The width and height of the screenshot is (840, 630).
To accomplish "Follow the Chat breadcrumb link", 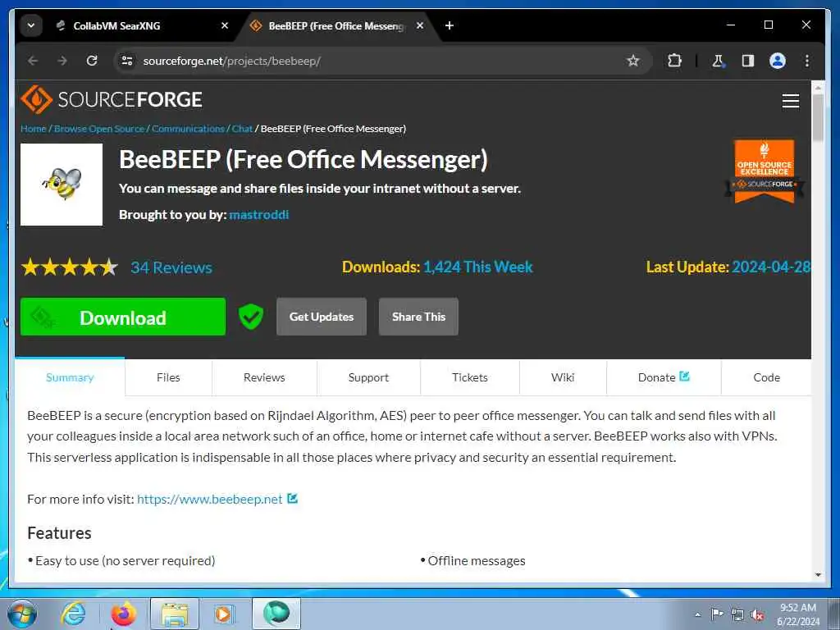I will tap(242, 129).
